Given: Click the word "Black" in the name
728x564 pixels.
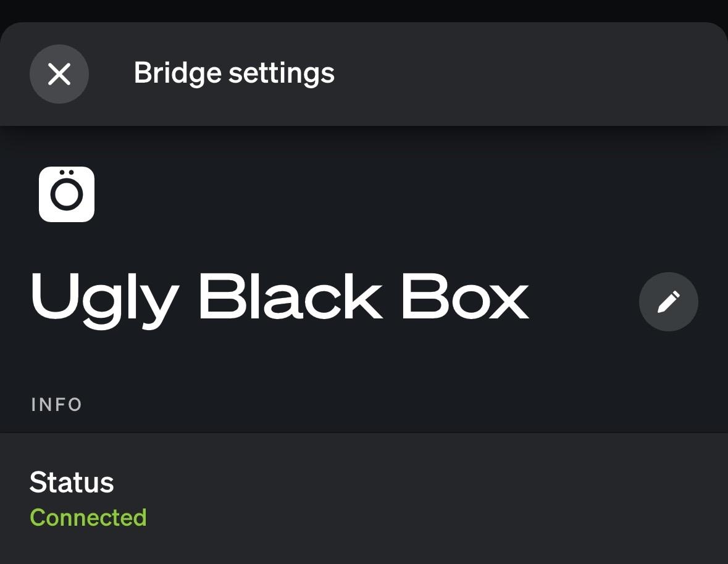Looking at the screenshot, I should (x=290, y=297).
